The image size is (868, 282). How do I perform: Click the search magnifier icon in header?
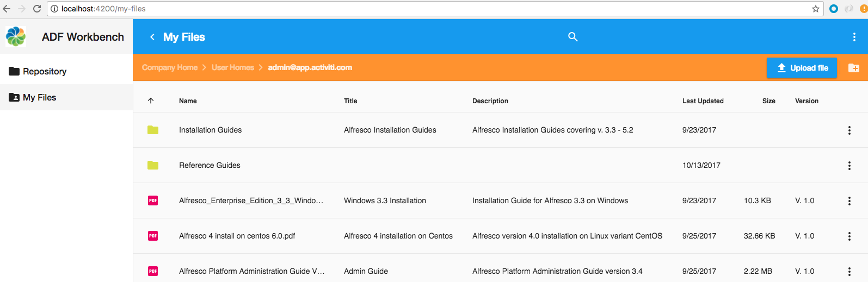[572, 37]
